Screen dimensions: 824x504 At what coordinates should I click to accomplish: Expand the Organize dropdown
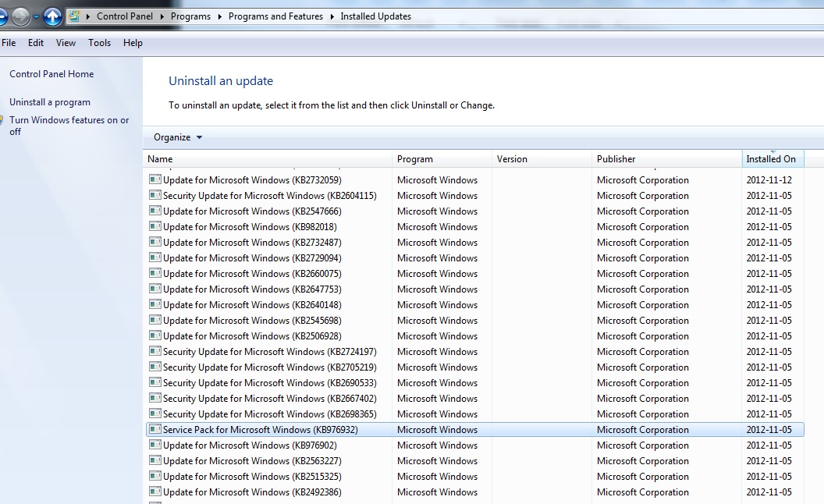[178, 137]
